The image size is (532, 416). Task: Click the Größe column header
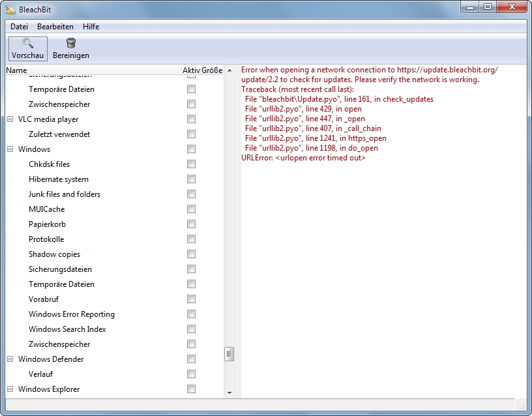[x=212, y=70]
